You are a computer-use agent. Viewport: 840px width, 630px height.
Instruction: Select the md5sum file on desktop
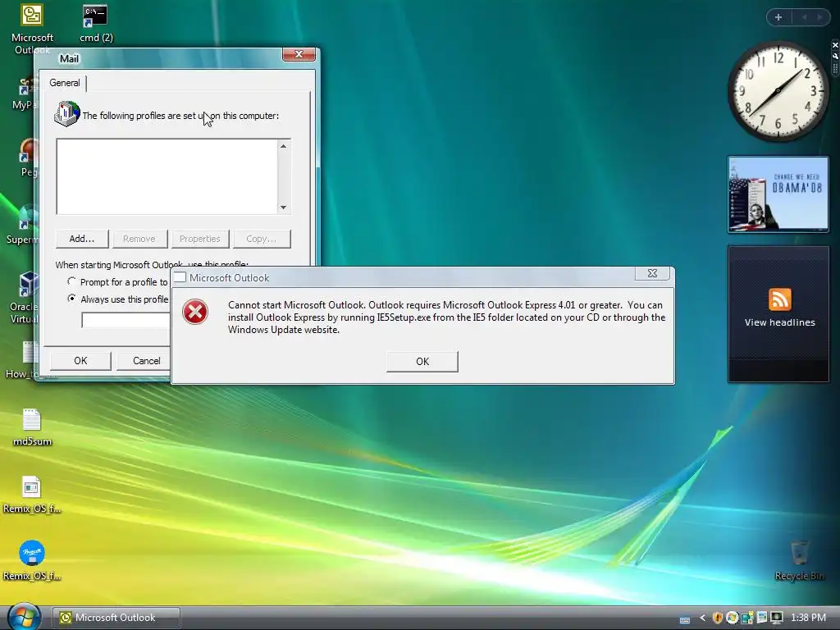32,427
